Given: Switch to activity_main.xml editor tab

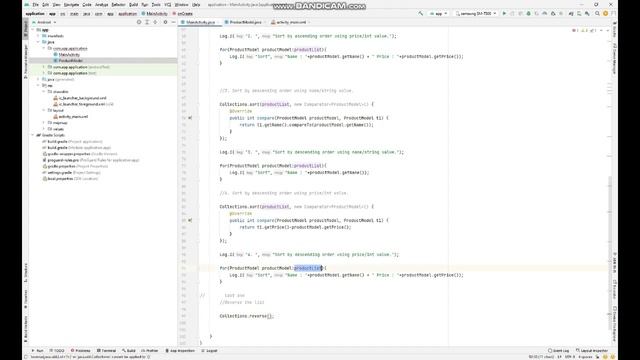Looking at the screenshot, I should pyautogui.click(x=291, y=22).
